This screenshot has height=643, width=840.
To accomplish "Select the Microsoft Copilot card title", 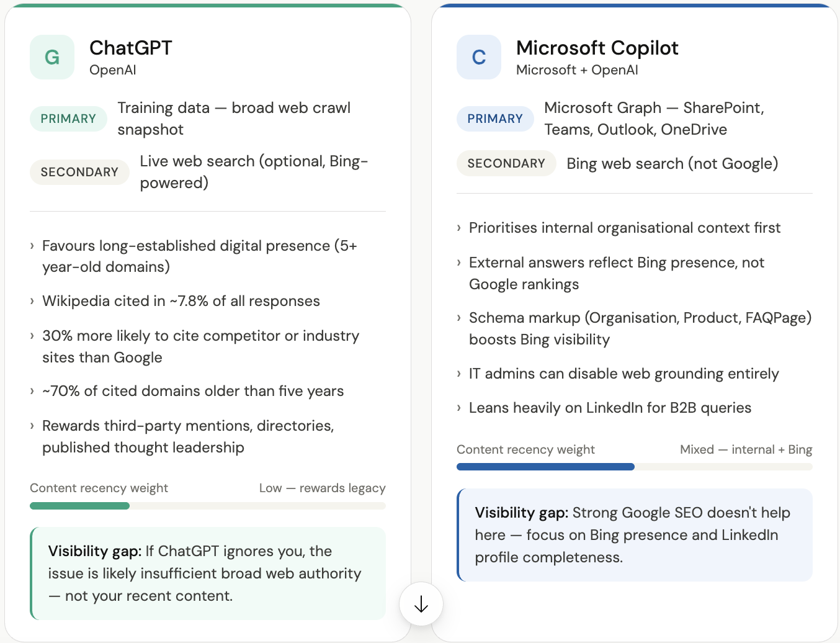I will 597,48.
